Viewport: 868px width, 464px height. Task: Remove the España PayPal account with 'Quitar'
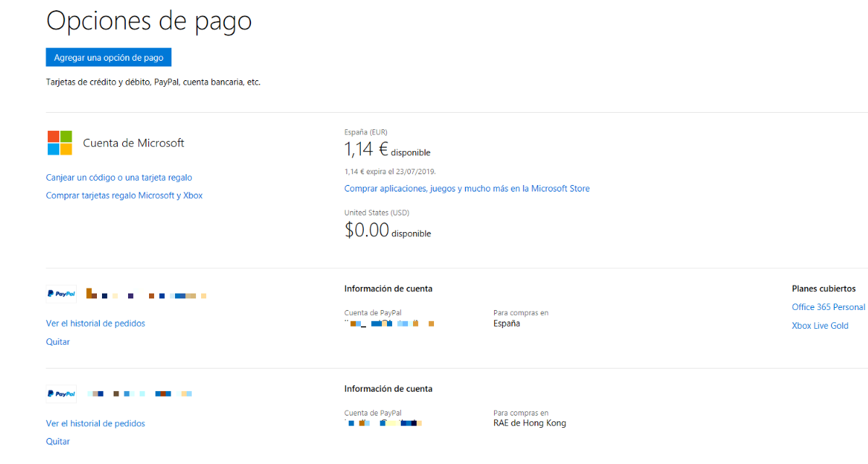(x=58, y=342)
